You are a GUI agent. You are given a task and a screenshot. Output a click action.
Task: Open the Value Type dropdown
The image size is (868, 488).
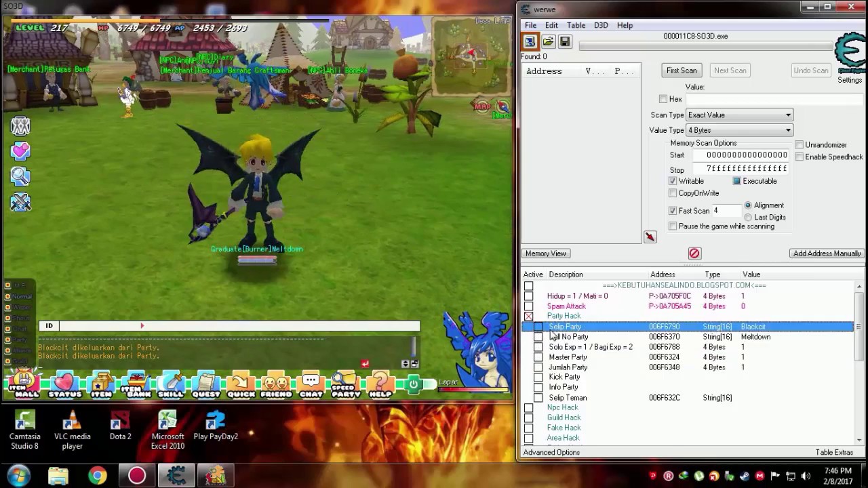pos(739,130)
